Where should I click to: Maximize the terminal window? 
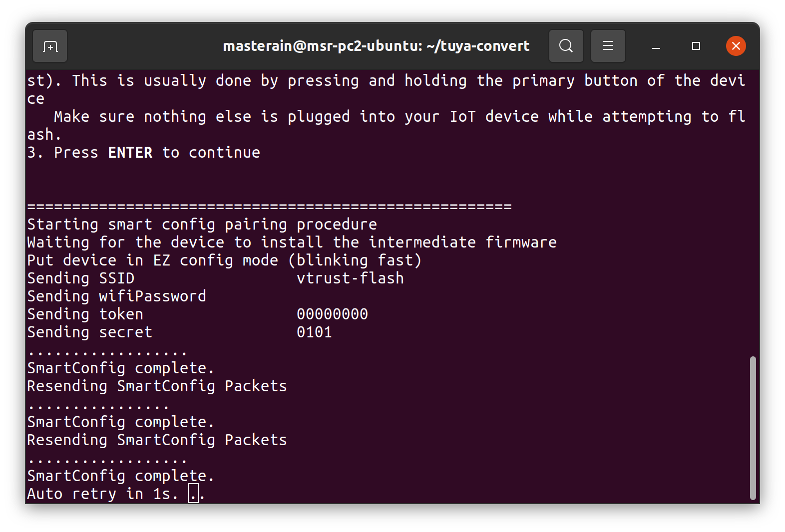pyautogui.click(x=696, y=46)
